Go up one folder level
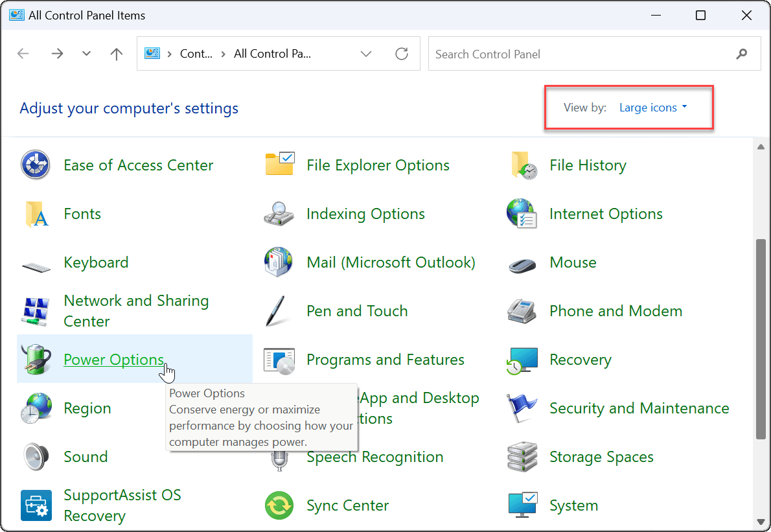 [x=117, y=54]
